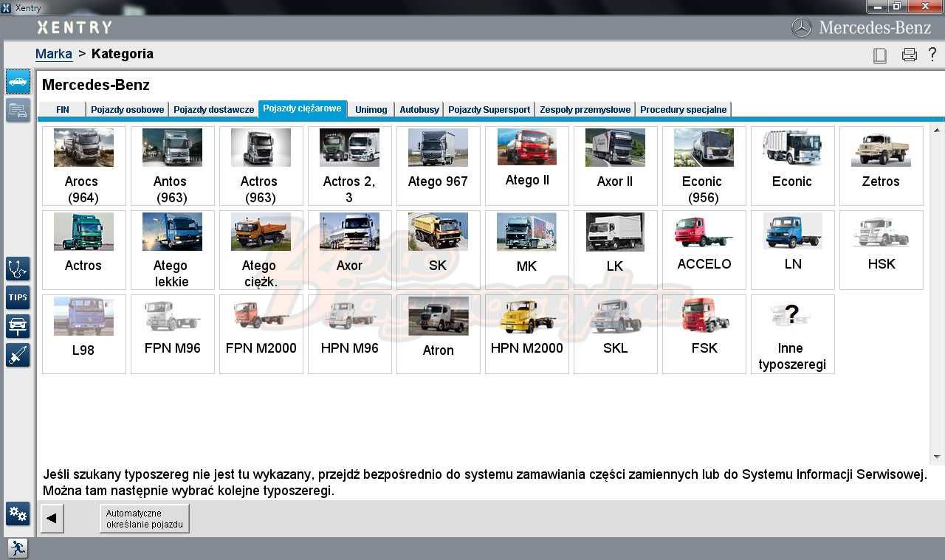Select the MK truck tile
Screen dimensions: 945x560
click(527, 250)
